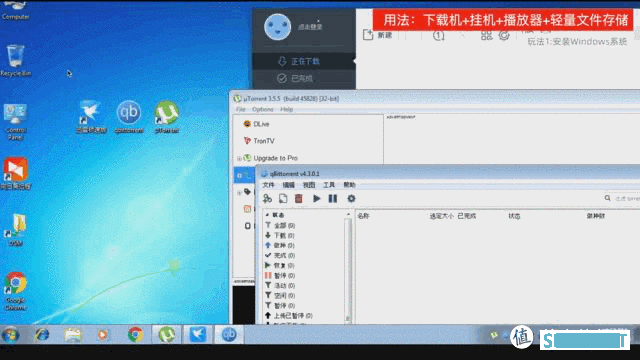Open Internet Explorer from the taskbar

42,335
